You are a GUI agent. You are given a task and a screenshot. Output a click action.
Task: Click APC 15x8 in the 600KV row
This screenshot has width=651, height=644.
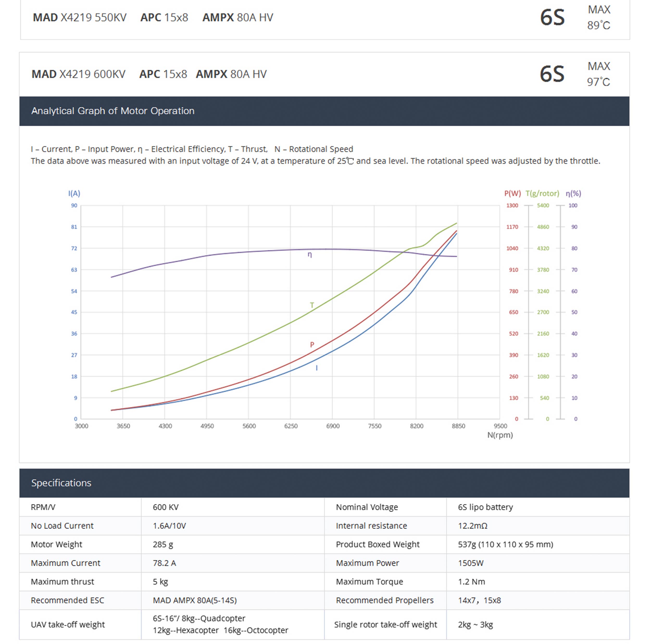pos(163,74)
